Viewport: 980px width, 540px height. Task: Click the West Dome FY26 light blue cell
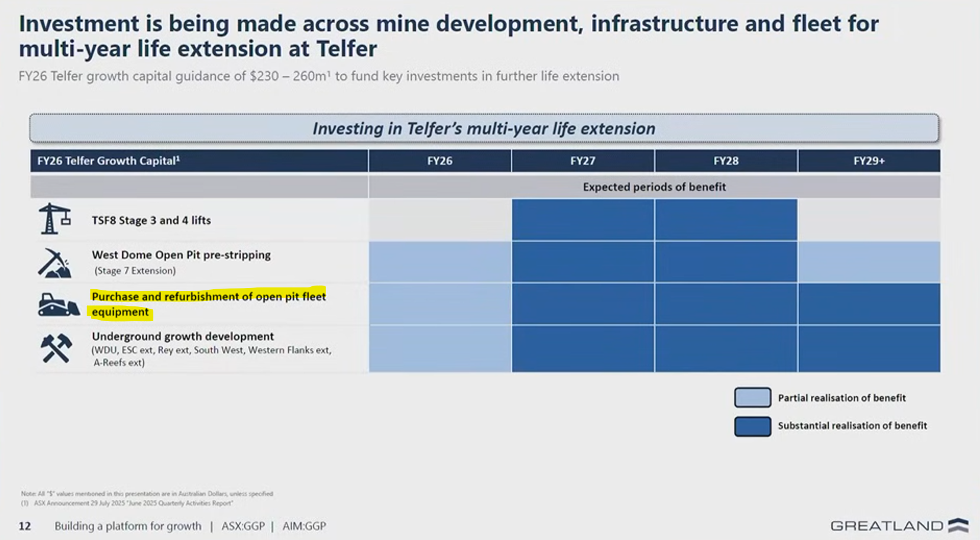439,261
